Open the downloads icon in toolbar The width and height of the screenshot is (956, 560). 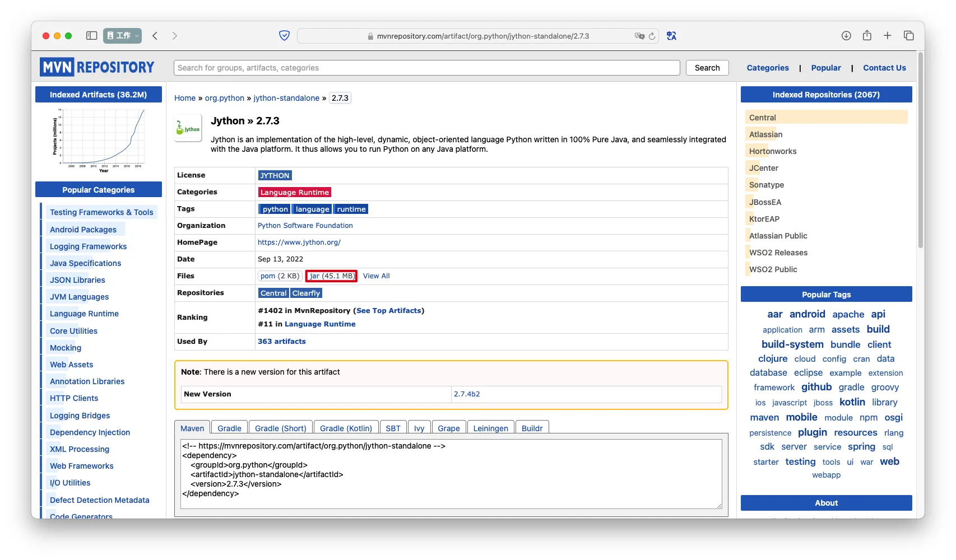click(x=846, y=36)
